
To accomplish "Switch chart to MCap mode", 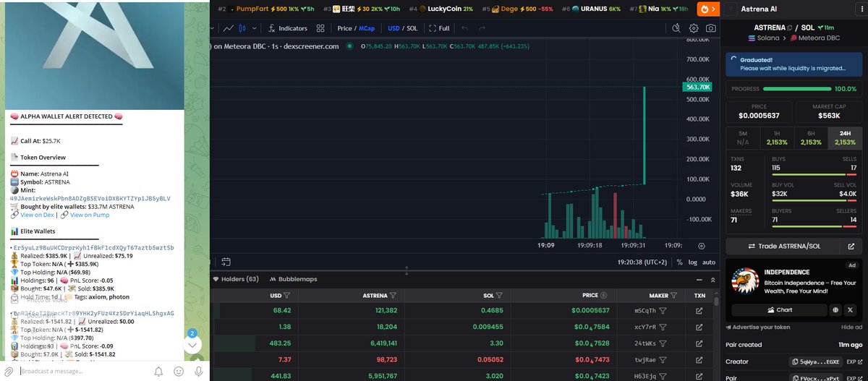I will pyautogui.click(x=367, y=28).
